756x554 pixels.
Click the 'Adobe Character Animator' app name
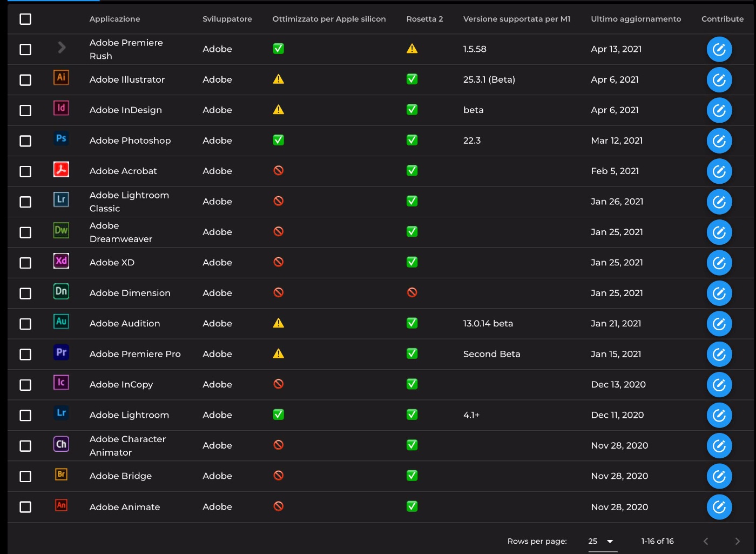tap(127, 446)
